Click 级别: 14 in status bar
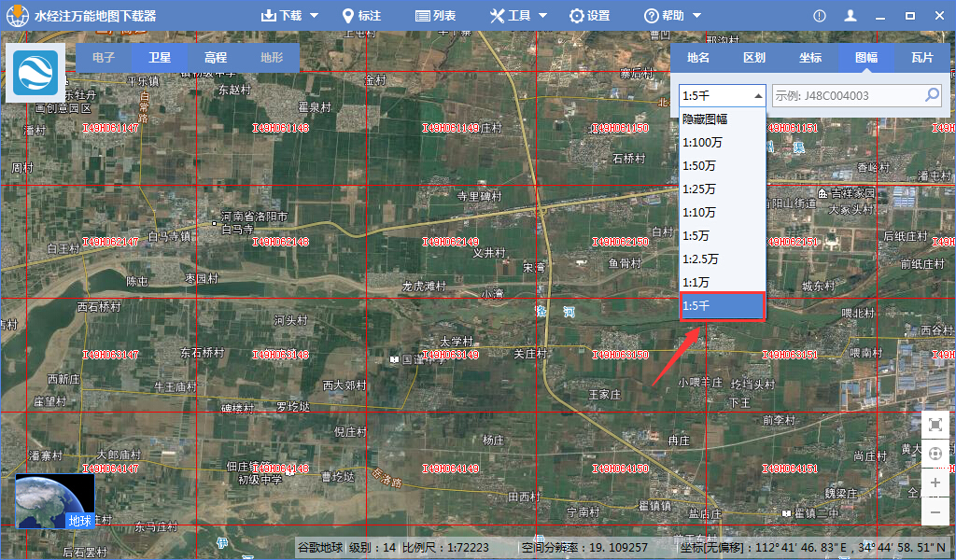Image resolution: width=956 pixels, height=560 pixels. point(372,547)
